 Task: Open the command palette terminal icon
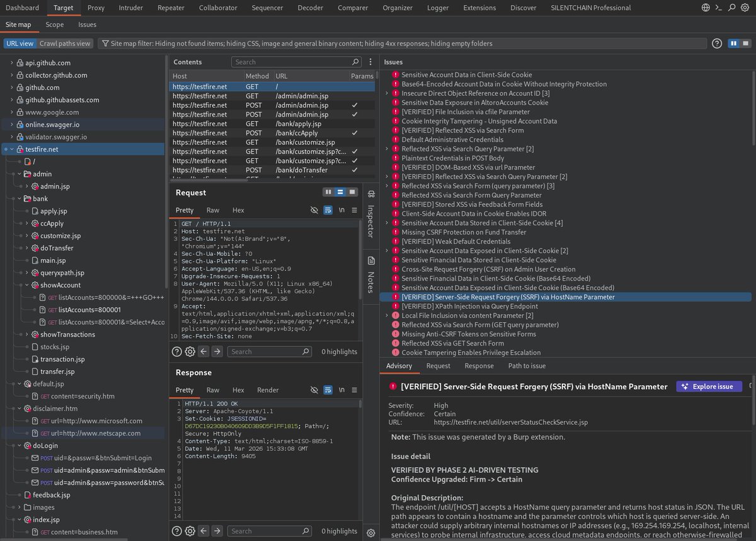[x=719, y=8]
